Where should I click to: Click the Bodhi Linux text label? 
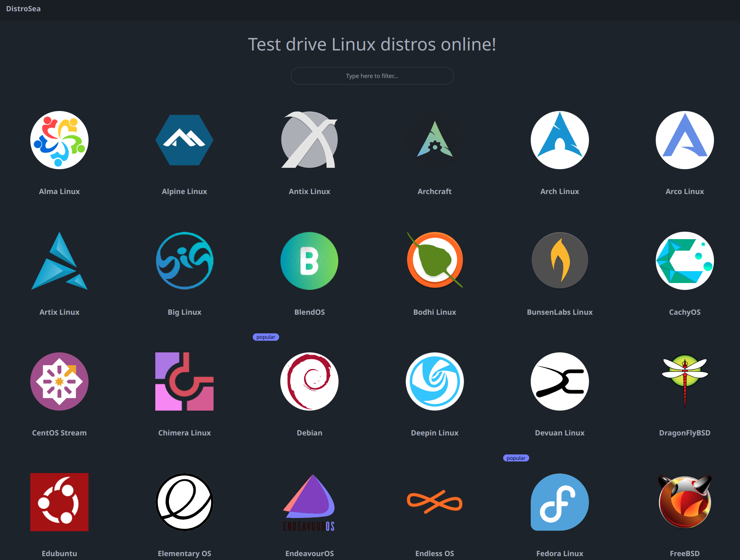[435, 312]
